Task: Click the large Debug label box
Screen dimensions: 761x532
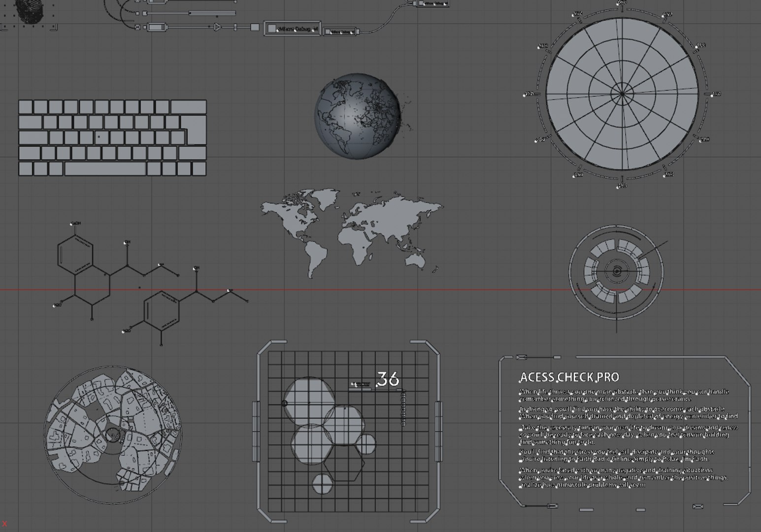Action: point(293,29)
